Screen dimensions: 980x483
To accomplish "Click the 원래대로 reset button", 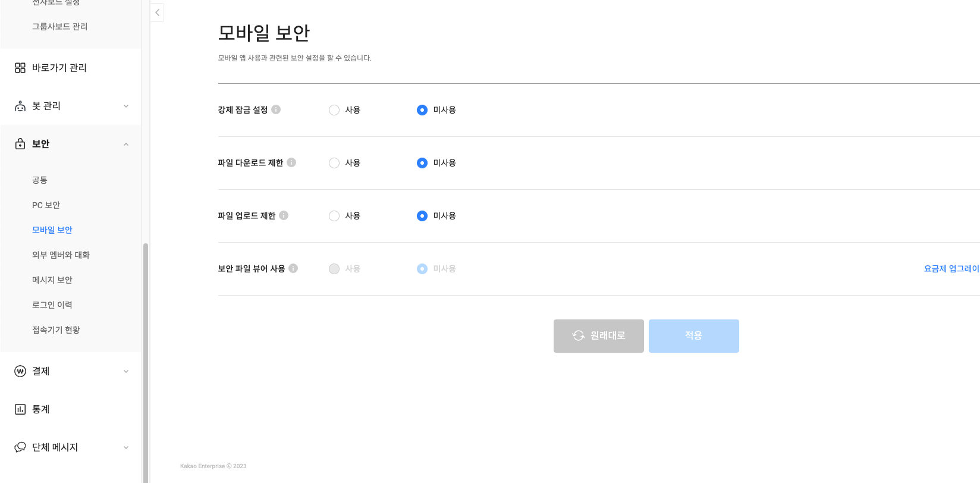I will (598, 336).
